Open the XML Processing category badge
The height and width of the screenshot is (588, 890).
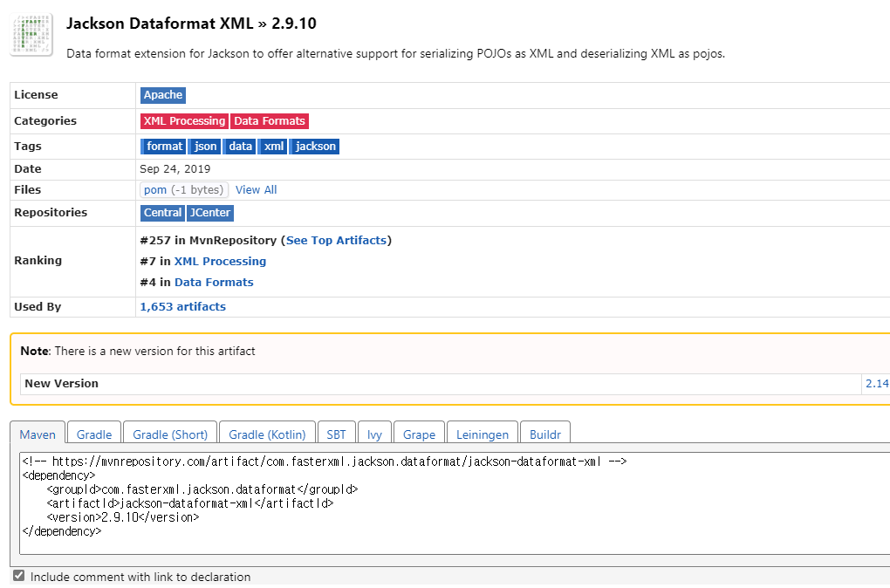point(184,121)
